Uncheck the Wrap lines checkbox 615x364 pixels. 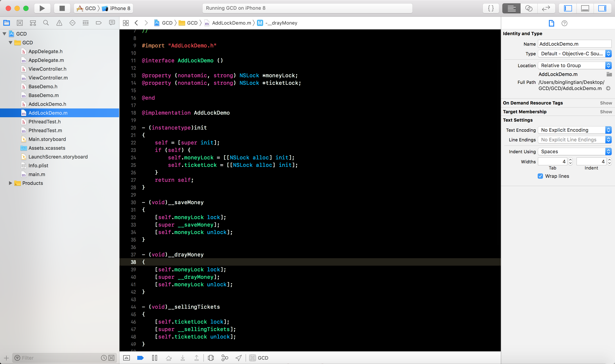coord(540,176)
